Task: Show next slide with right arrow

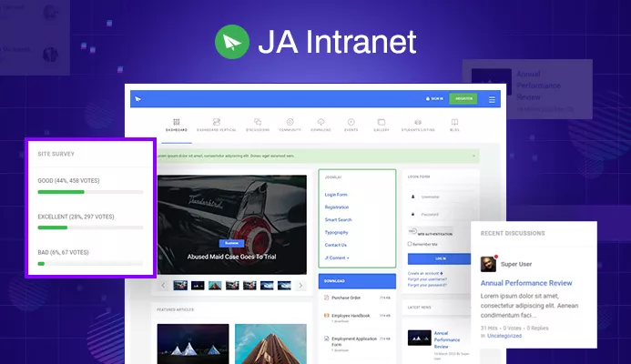Action: tap(300, 286)
